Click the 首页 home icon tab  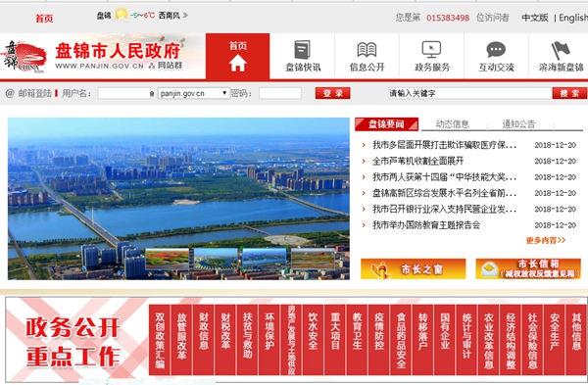[238, 56]
